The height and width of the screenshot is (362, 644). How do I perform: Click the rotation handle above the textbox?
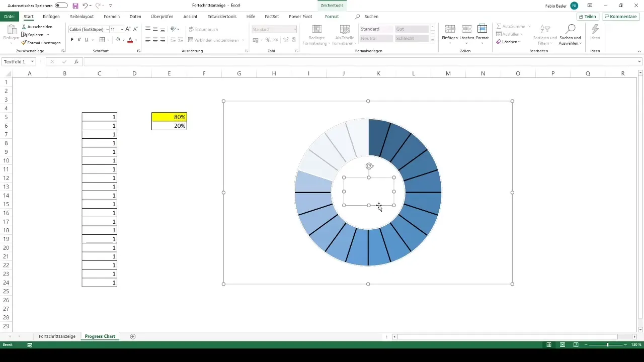pos(369,166)
